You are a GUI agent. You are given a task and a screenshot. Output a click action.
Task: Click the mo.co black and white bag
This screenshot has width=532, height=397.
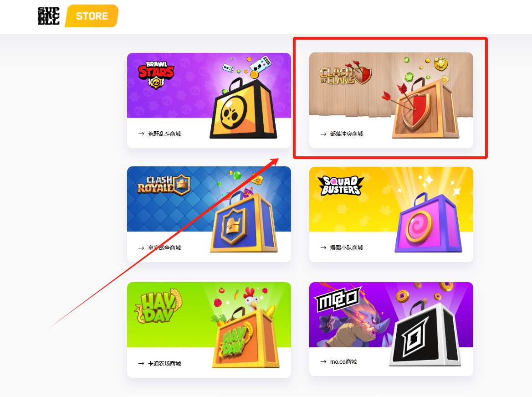click(425, 335)
